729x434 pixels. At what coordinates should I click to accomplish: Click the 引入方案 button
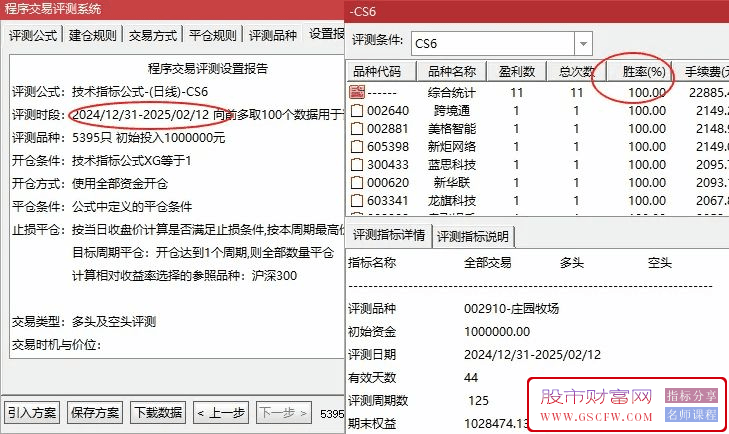coord(32,413)
